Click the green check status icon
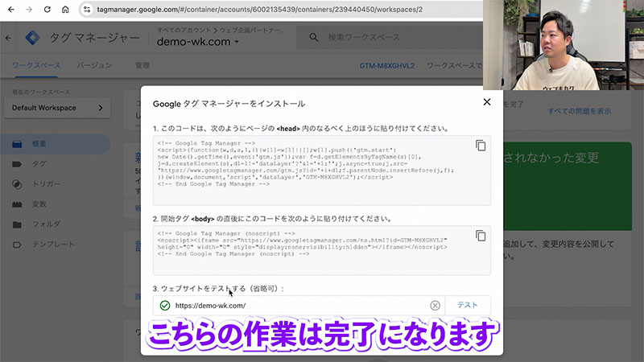This screenshot has width=644, height=362. point(165,306)
